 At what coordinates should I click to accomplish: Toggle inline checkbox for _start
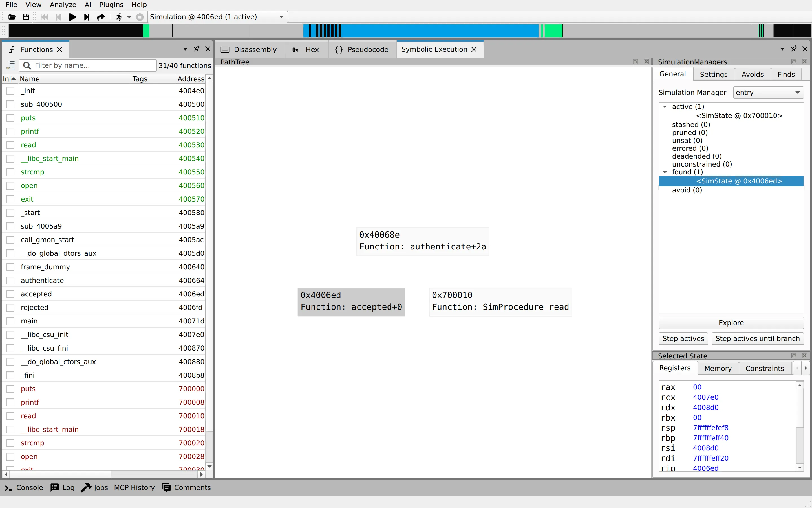pyautogui.click(x=10, y=213)
